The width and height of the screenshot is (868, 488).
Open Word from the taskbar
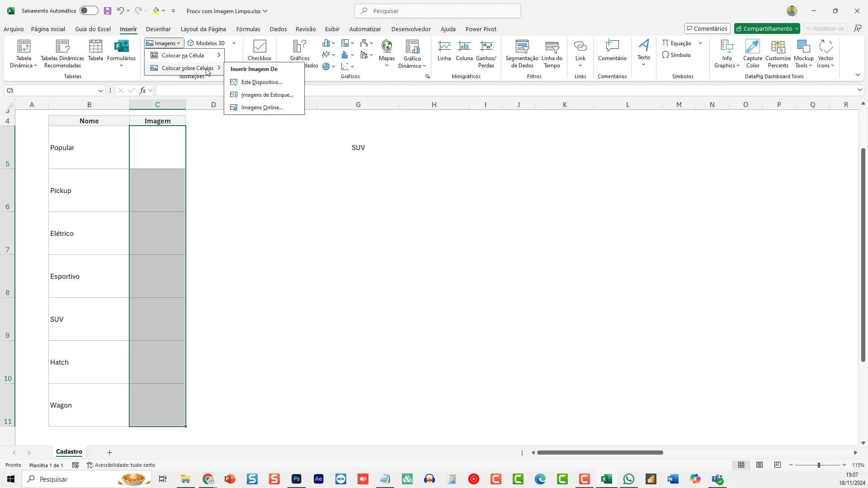(673, 479)
